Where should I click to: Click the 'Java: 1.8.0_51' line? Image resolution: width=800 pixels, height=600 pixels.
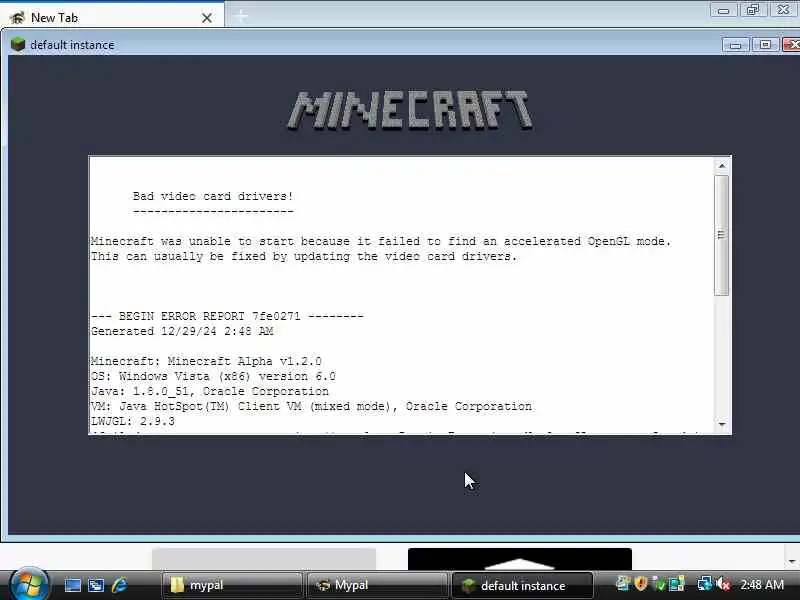point(210,392)
